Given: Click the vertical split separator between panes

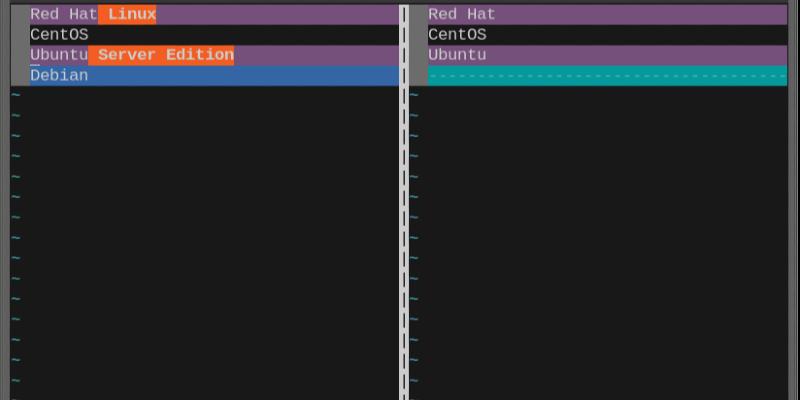Looking at the screenshot, I should 404,202.
